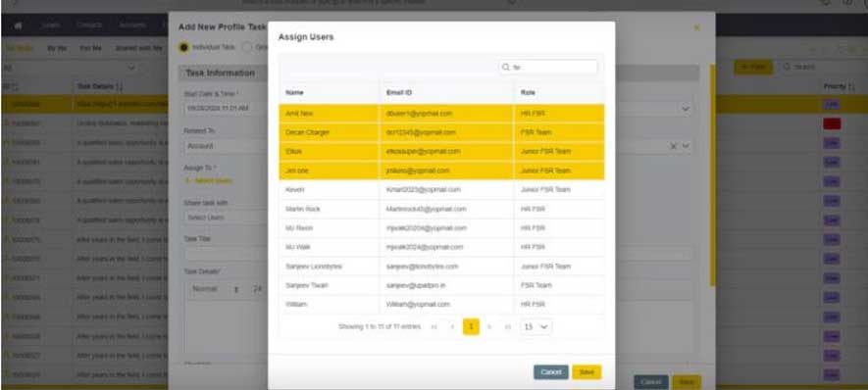Deselect user row Decan Charger
Screen dimensions: 868x390
coord(441,132)
